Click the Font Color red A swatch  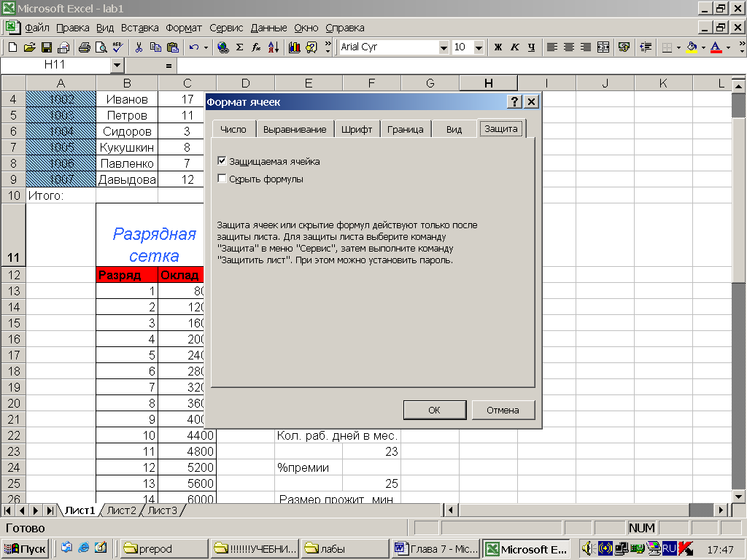716,47
